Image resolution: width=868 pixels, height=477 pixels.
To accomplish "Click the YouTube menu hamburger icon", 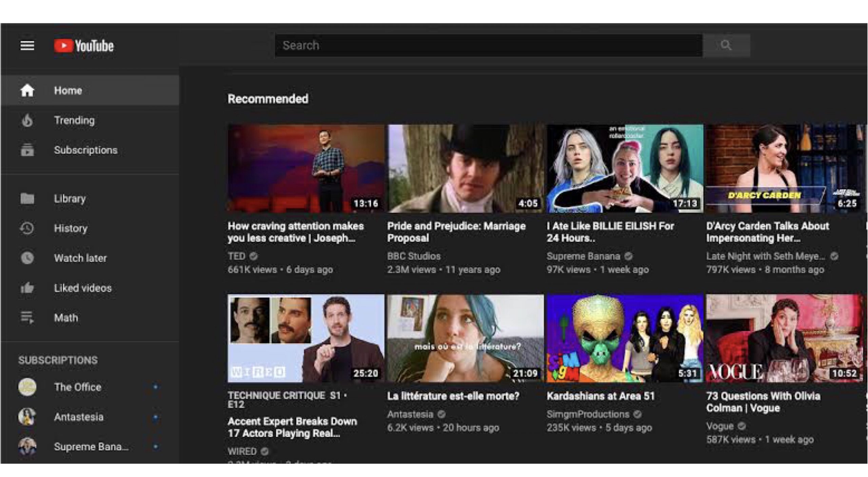I will pyautogui.click(x=27, y=45).
